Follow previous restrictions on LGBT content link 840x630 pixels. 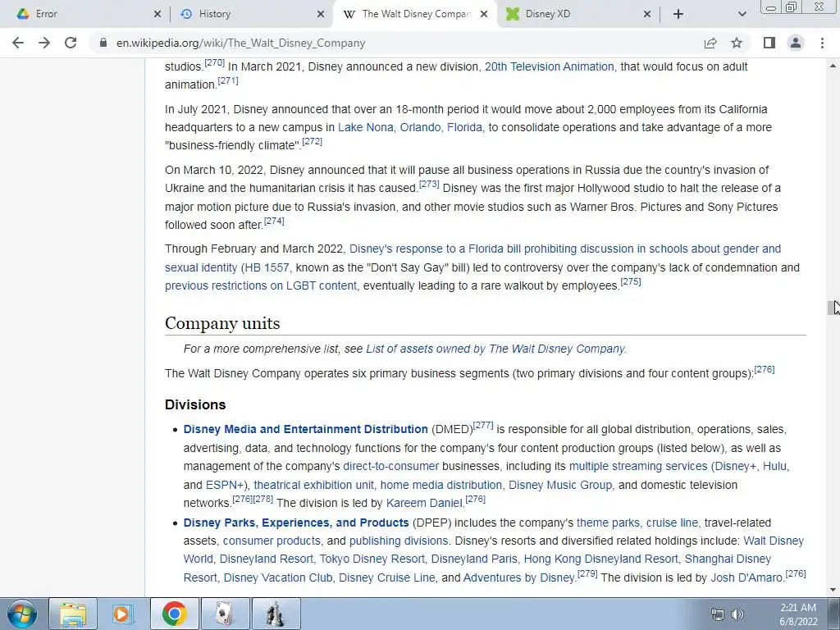click(x=261, y=286)
